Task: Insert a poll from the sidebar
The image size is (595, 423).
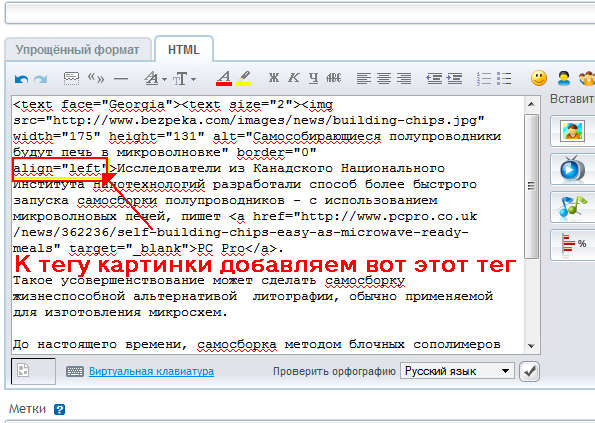Action: pyautogui.click(x=573, y=245)
